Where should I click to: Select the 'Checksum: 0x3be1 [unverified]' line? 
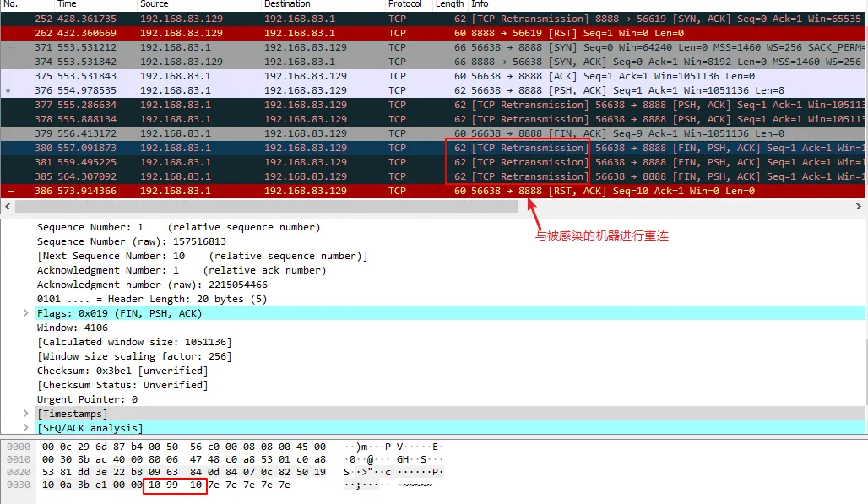(x=122, y=371)
